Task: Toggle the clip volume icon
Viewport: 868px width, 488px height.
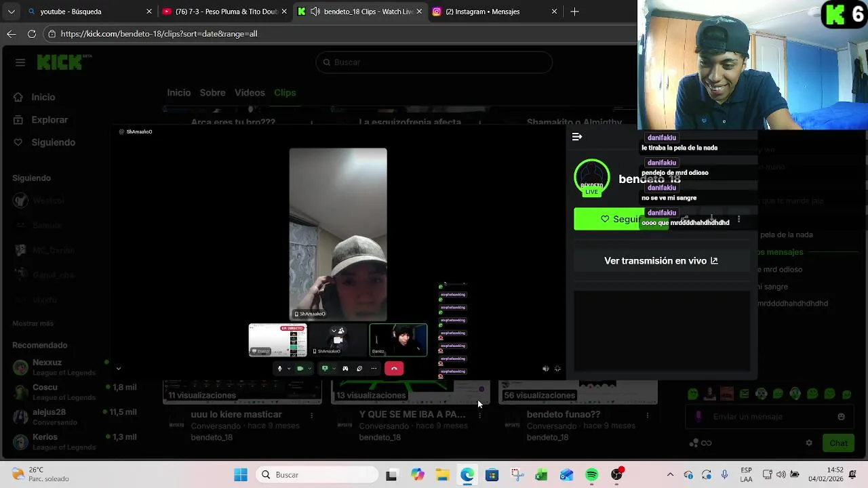Action: pos(546,369)
